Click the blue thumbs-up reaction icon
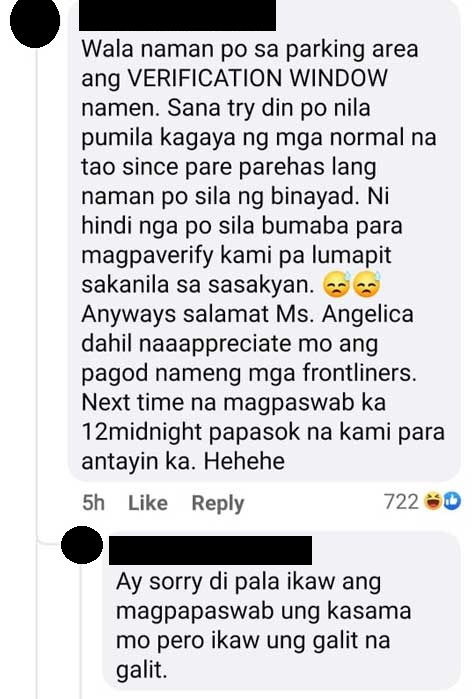475x699 pixels. (452, 502)
